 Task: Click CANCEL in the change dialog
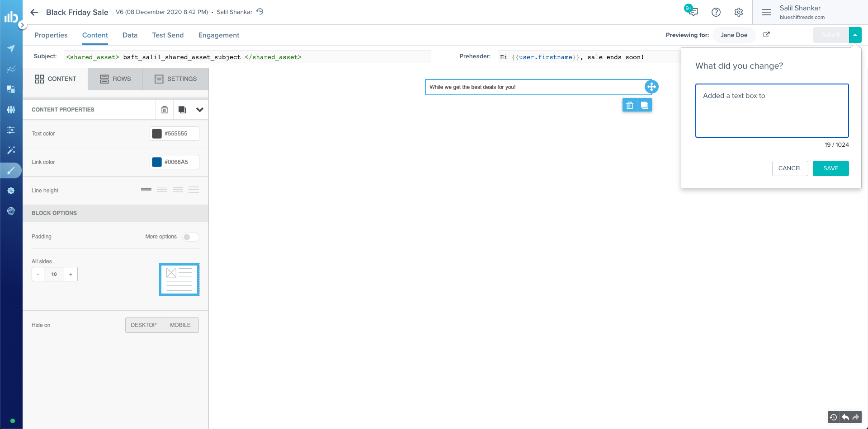pyautogui.click(x=790, y=168)
